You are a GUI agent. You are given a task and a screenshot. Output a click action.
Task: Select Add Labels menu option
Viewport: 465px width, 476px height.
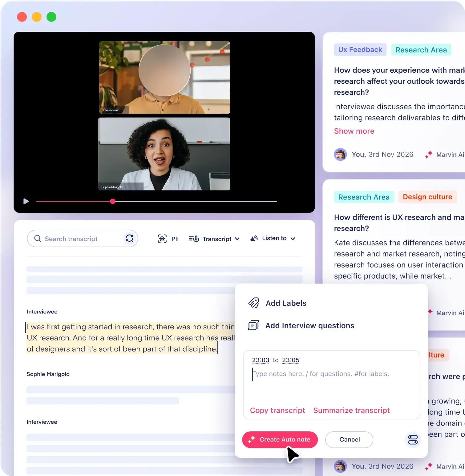click(286, 303)
